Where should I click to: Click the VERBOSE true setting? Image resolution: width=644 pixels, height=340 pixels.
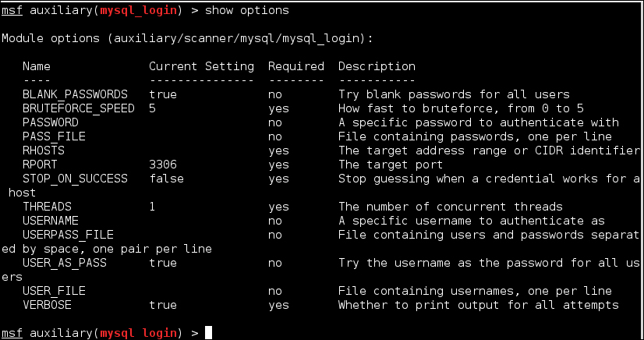point(163,305)
